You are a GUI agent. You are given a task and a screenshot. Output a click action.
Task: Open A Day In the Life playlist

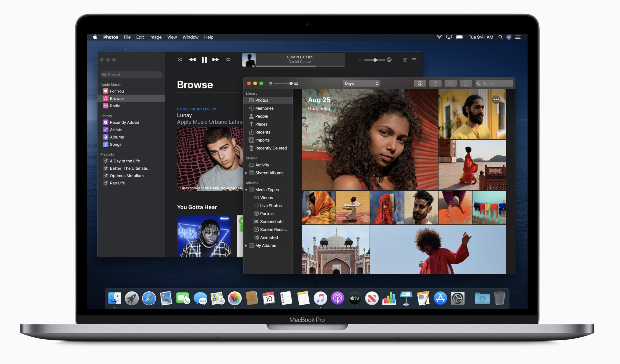[131, 161]
